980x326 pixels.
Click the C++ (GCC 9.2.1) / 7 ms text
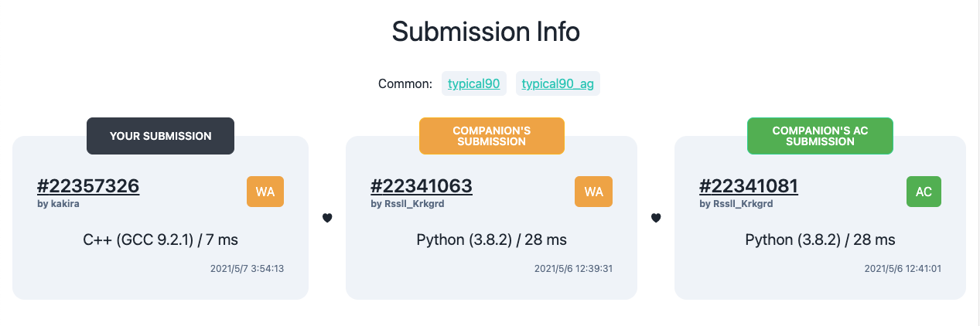click(160, 239)
